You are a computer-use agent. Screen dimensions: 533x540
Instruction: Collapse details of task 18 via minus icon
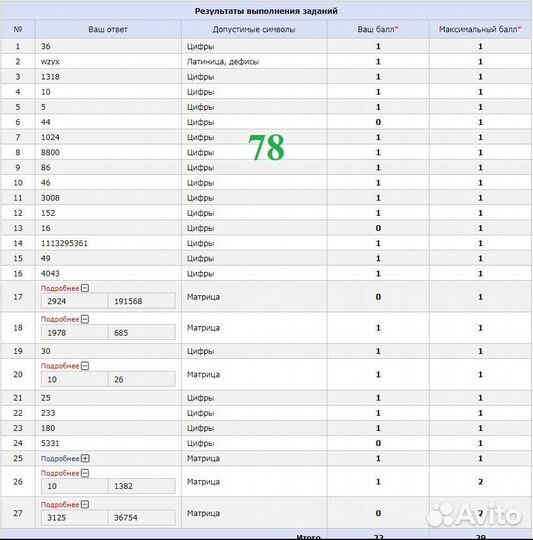(x=85, y=319)
